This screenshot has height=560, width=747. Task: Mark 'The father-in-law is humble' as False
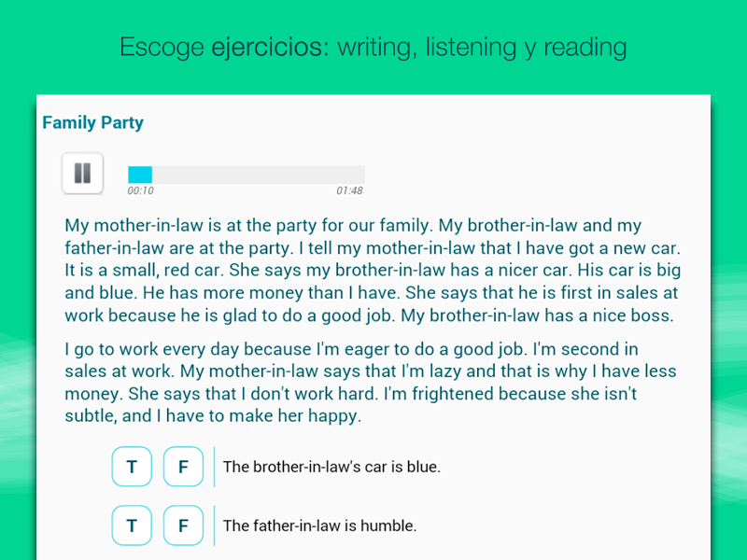coord(183,525)
